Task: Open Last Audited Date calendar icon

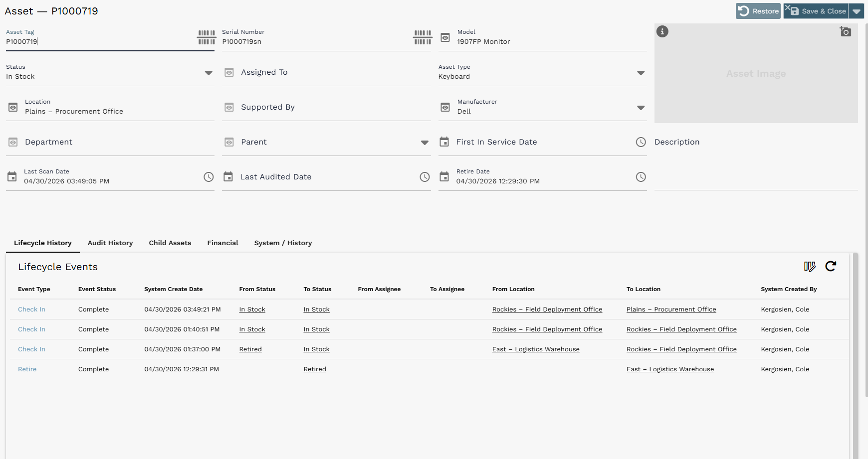Action: coord(228,176)
